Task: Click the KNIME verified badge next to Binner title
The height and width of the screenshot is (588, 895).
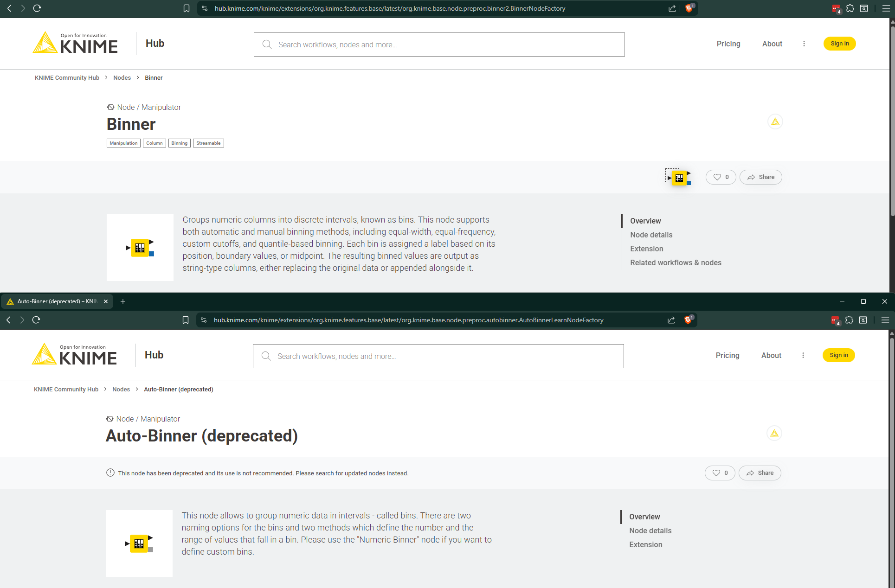Action: pyautogui.click(x=775, y=121)
